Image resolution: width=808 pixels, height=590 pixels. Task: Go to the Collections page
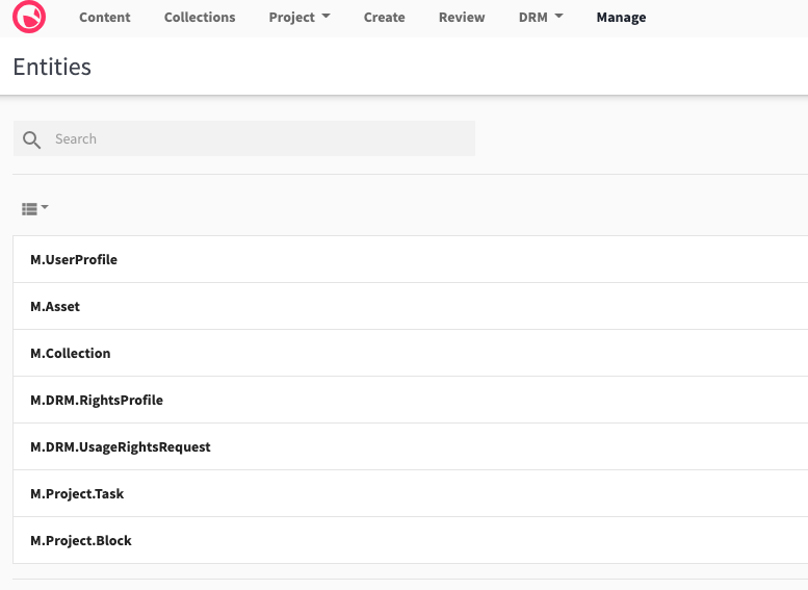coord(199,17)
